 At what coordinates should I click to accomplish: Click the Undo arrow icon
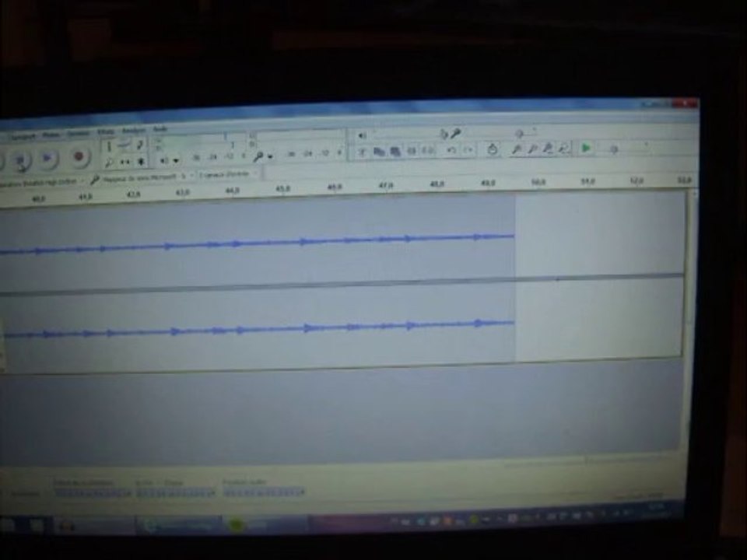(x=451, y=150)
